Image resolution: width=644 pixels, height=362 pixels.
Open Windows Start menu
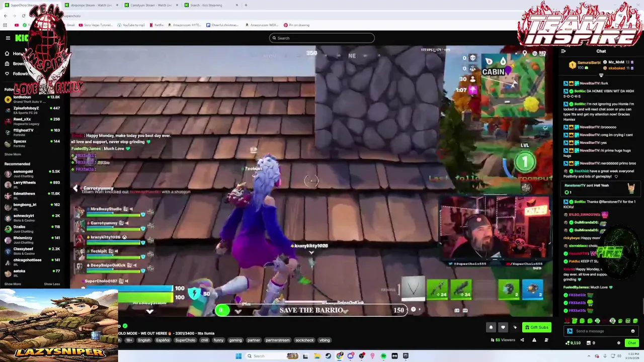[238, 356]
